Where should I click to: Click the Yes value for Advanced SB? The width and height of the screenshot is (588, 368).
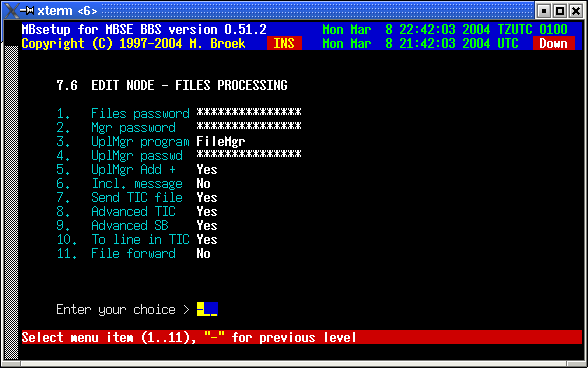click(207, 225)
